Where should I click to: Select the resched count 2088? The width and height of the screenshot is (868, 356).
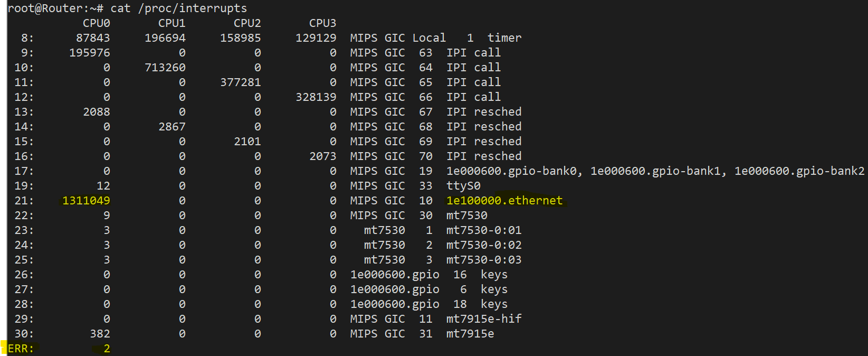[97, 112]
